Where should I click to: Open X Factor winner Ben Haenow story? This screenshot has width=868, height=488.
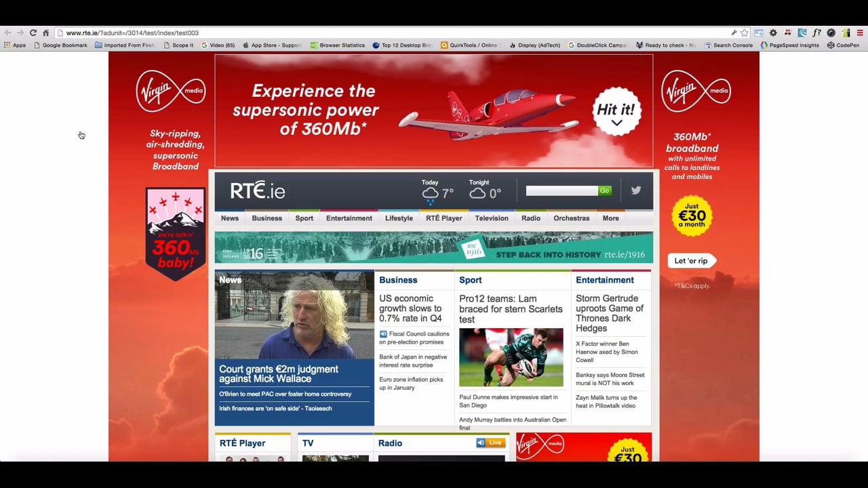coord(607,352)
